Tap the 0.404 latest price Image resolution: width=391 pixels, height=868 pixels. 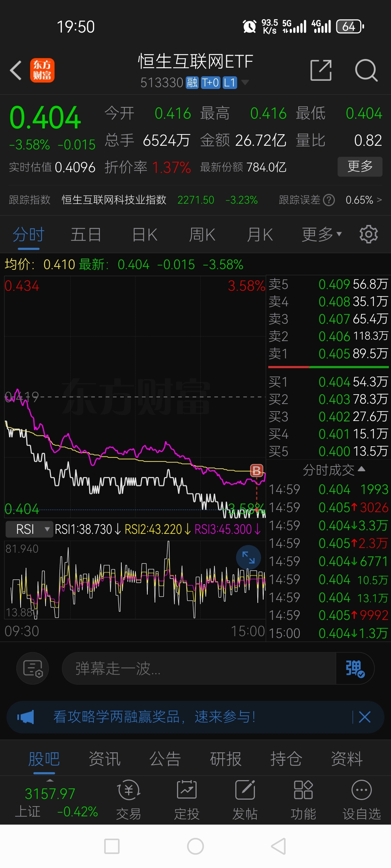coord(45,118)
